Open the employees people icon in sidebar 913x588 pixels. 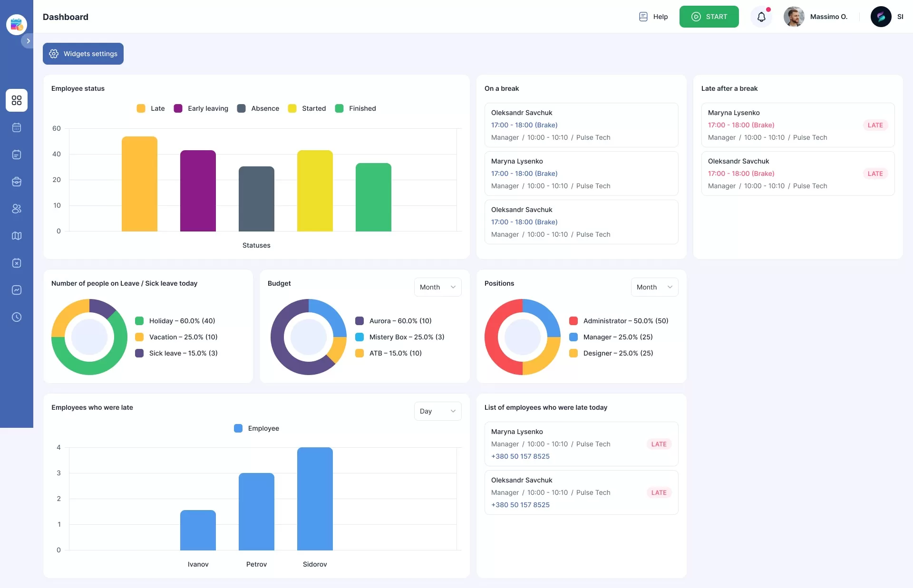pyautogui.click(x=17, y=209)
